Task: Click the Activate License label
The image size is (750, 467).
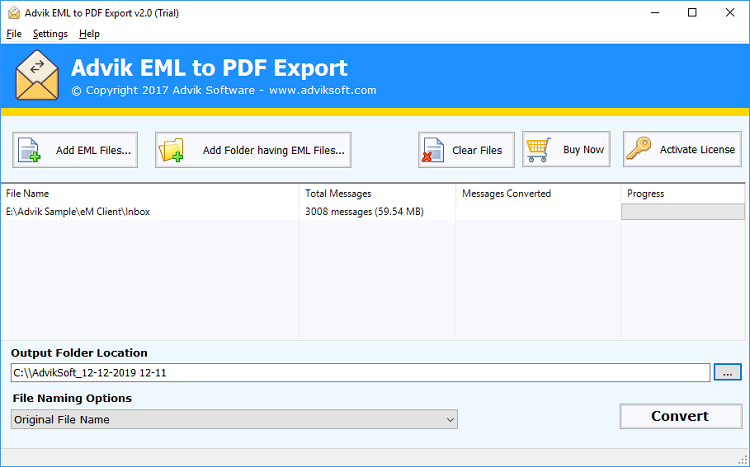Action: tap(697, 149)
